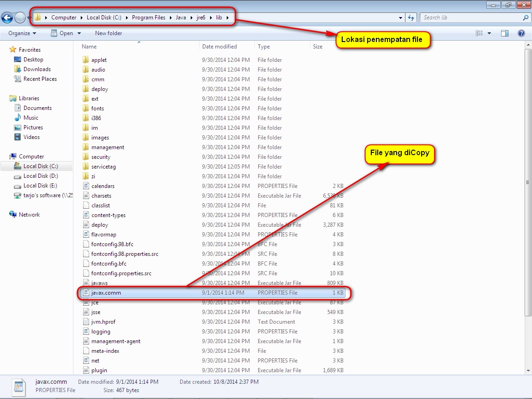This screenshot has width=532, height=399.
Task: Sort by the Name column header
Action: tap(89, 47)
